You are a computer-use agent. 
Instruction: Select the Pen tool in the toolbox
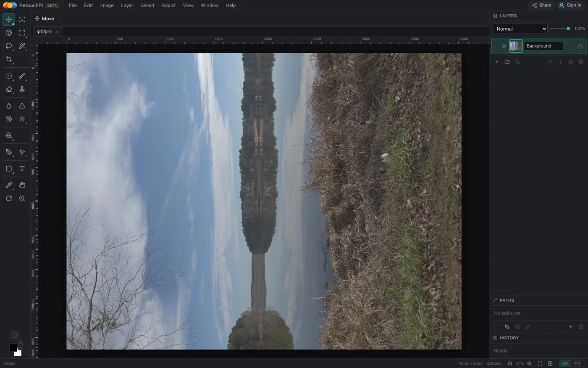click(9, 152)
